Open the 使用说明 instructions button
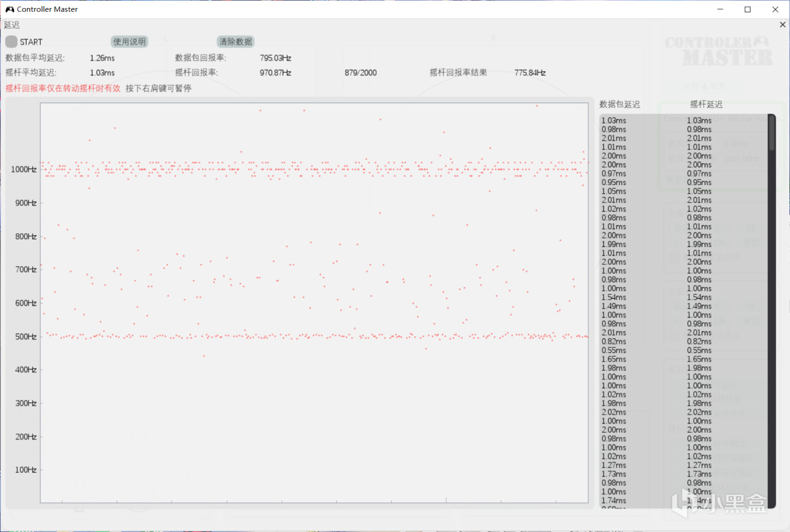 coord(130,42)
